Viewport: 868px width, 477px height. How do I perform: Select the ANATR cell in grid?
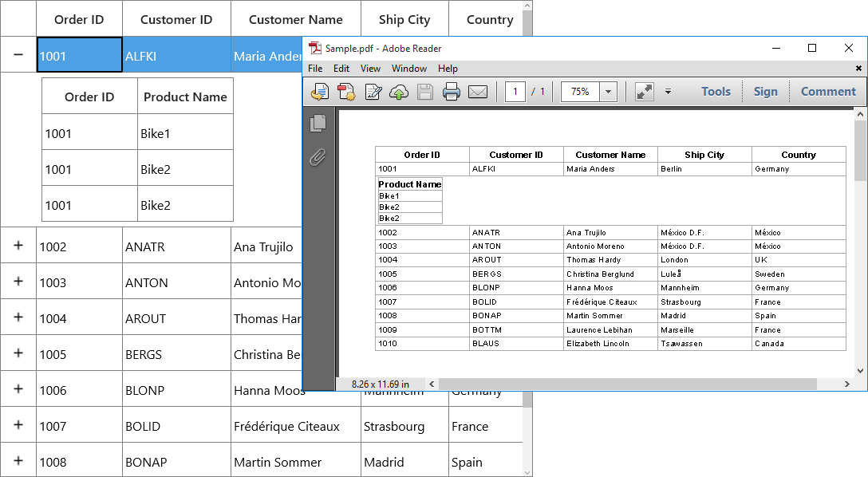pos(176,246)
